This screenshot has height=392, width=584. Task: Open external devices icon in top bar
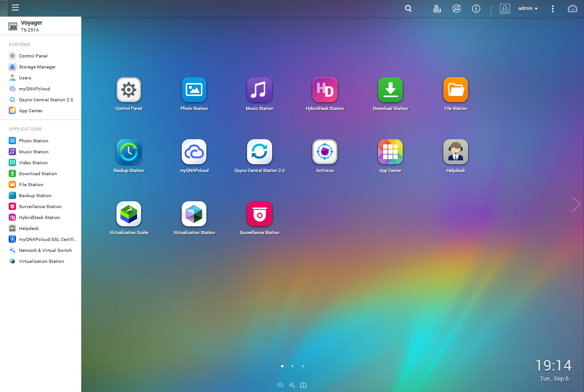[456, 8]
